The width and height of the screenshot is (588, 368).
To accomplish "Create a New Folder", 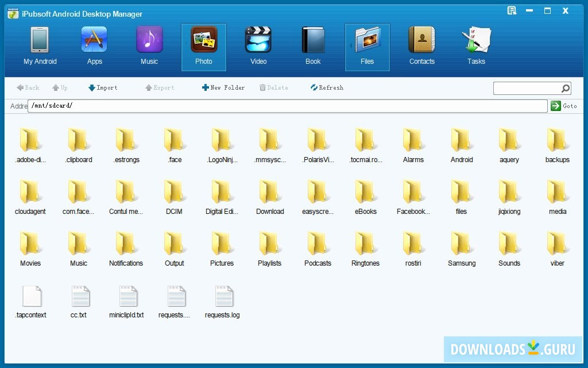I will [x=223, y=87].
